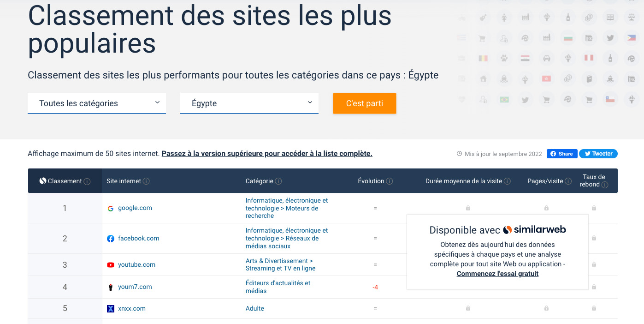Click the bounce rate lock icon for youm7.com

tap(594, 287)
